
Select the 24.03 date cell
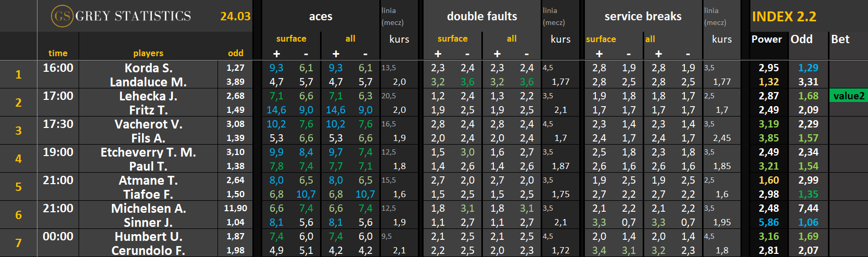pos(235,16)
